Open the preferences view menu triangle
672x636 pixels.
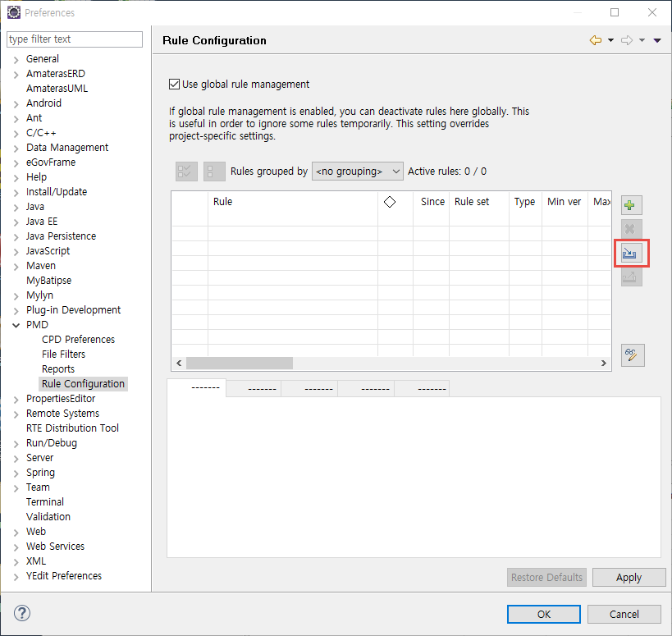657,40
